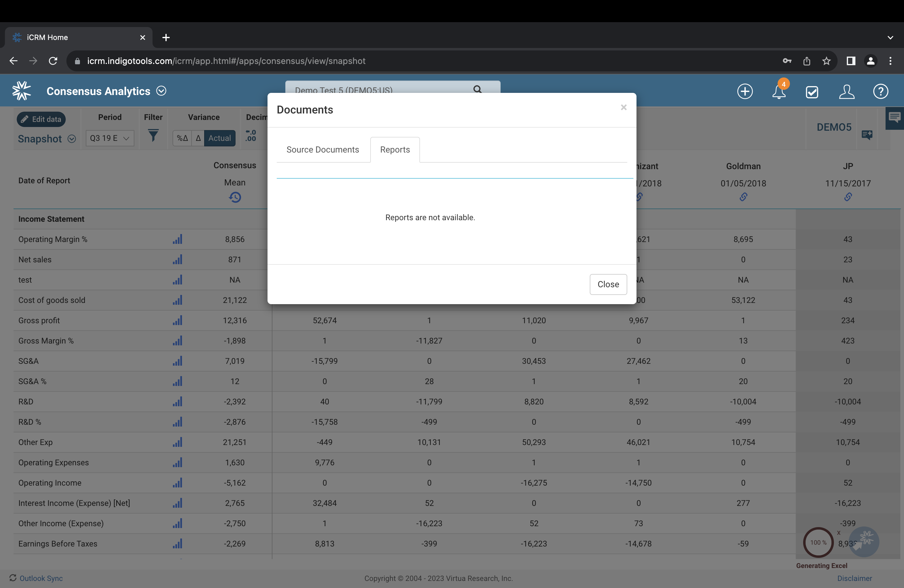Viewport: 904px width, 588px height.
Task: Click the search magnifier icon
Action: pyautogui.click(x=478, y=89)
